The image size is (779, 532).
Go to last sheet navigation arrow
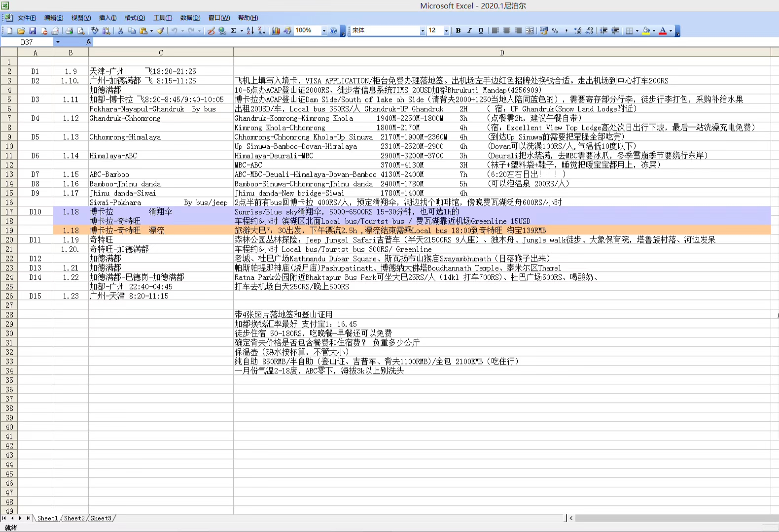pyautogui.click(x=28, y=518)
